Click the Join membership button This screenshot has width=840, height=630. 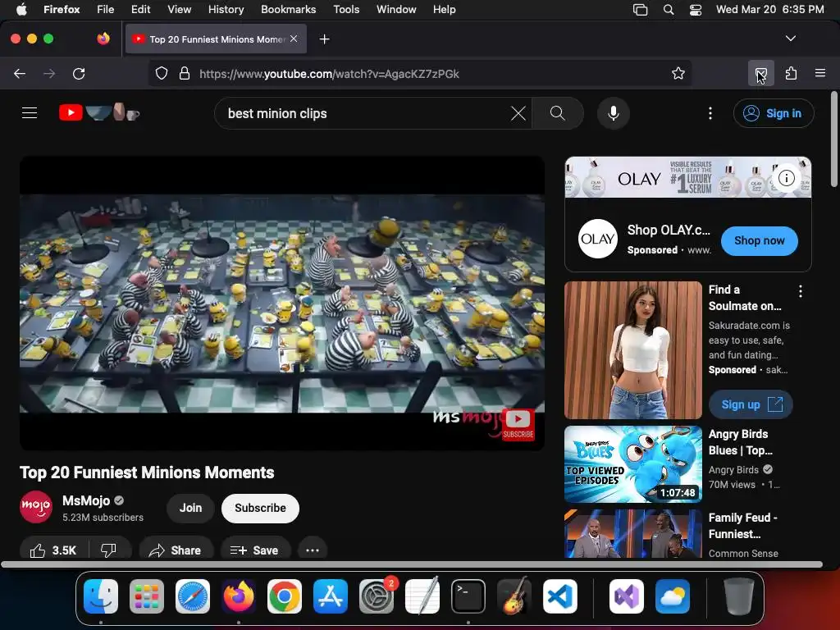pyautogui.click(x=190, y=508)
